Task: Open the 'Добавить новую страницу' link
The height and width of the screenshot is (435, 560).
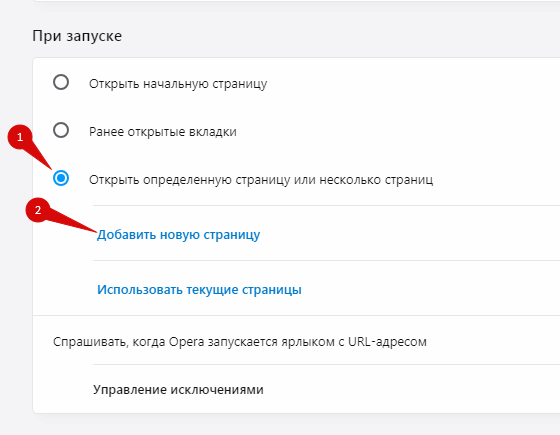Action: 178,235
